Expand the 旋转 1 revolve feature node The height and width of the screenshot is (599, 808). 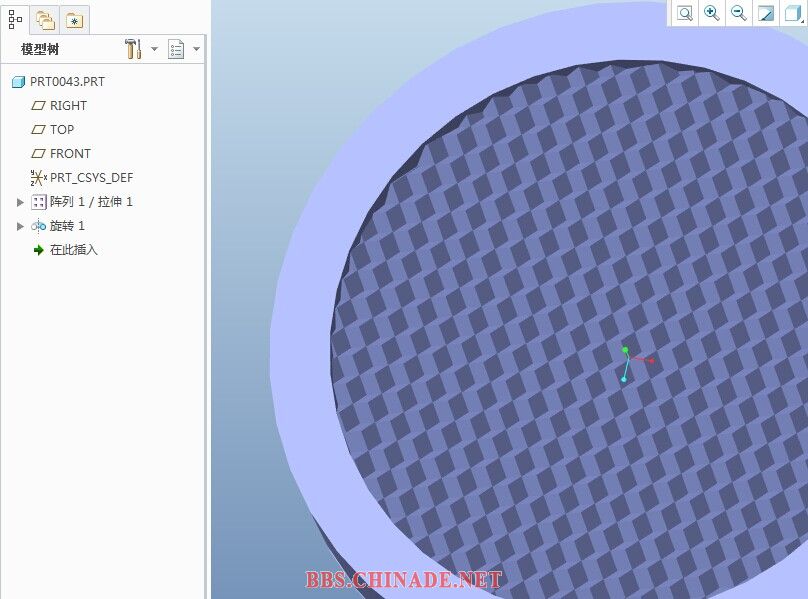[20, 226]
